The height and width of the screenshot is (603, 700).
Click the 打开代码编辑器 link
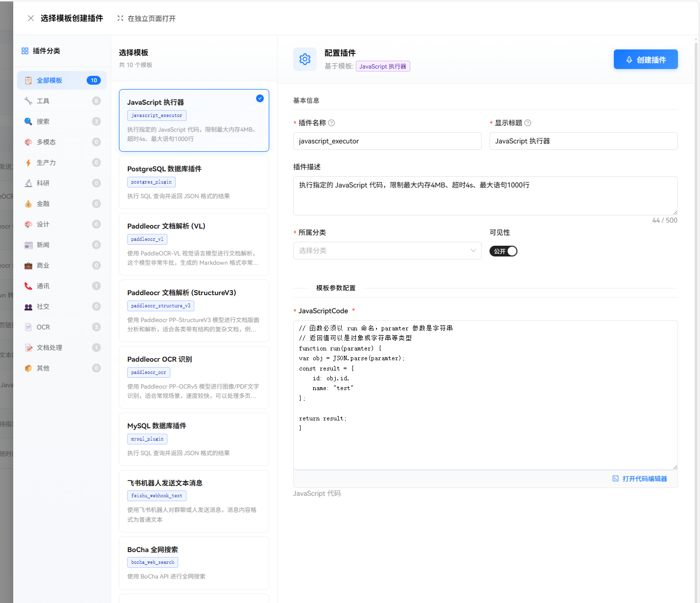(640, 479)
